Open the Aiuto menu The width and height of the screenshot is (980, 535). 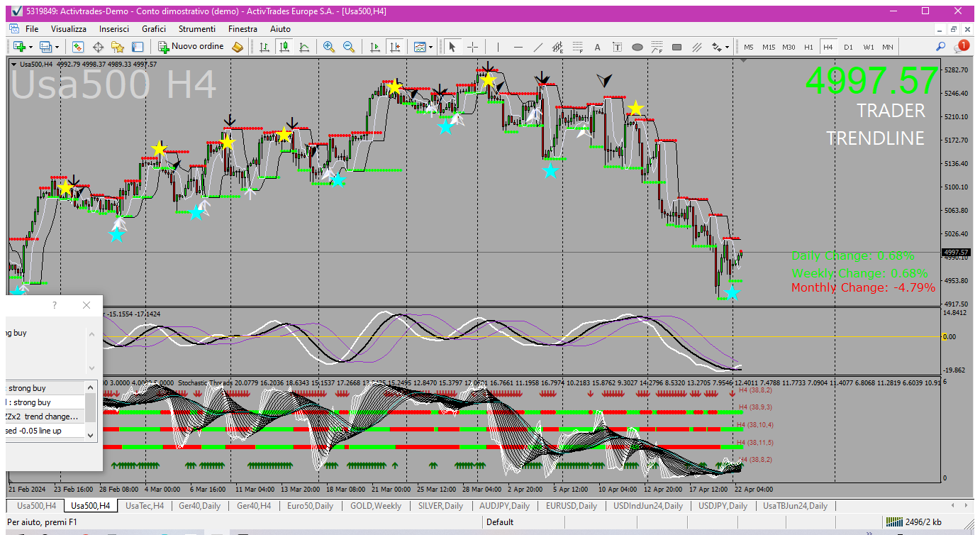click(280, 29)
